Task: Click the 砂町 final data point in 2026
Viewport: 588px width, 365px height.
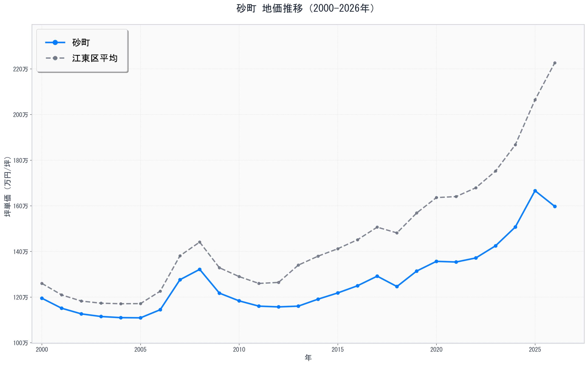Action: tap(555, 206)
